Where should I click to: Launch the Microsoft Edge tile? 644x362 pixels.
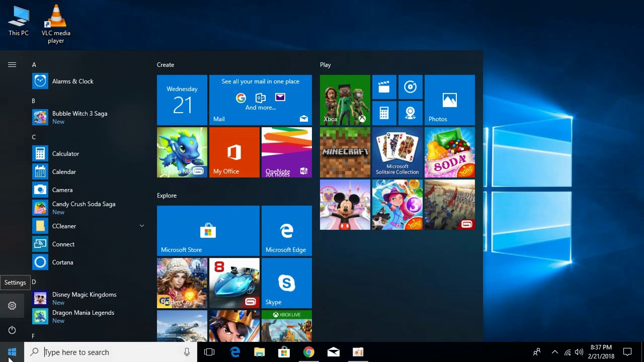click(287, 231)
